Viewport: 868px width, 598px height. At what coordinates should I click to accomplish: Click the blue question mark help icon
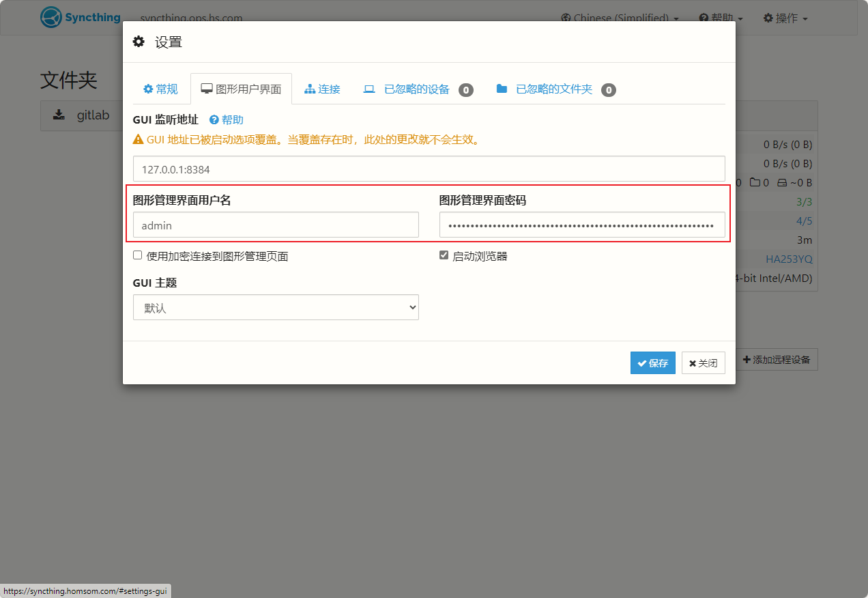pyautogui.click(x=214, y=120)
